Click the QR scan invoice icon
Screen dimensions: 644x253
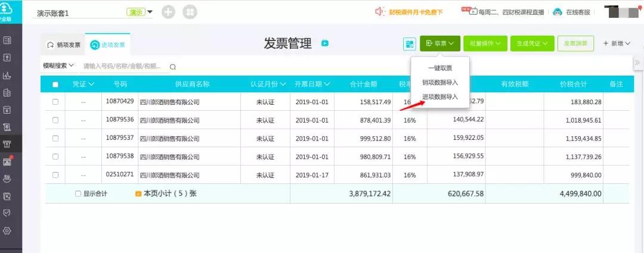[410, 44]
